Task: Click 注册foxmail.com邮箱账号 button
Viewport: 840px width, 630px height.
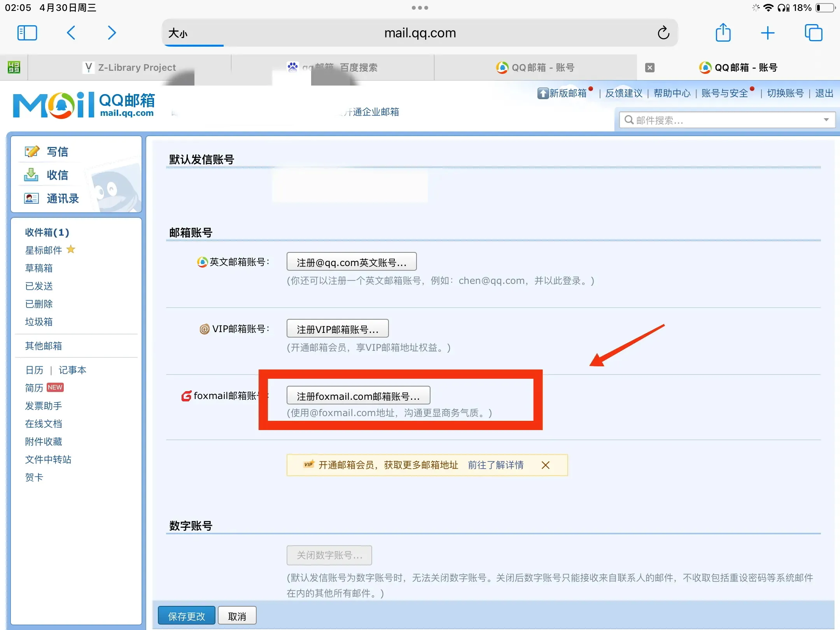Action: (359, 395)
